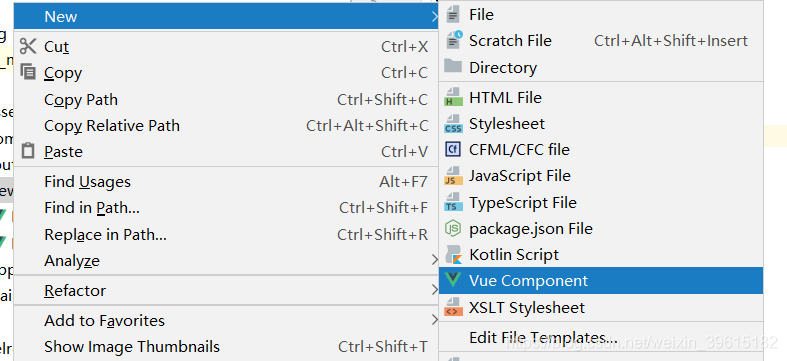The width and height of the screenshot is (787, 361).
Task: Create a new CFML/CFC file
Action: coord(601,150)
